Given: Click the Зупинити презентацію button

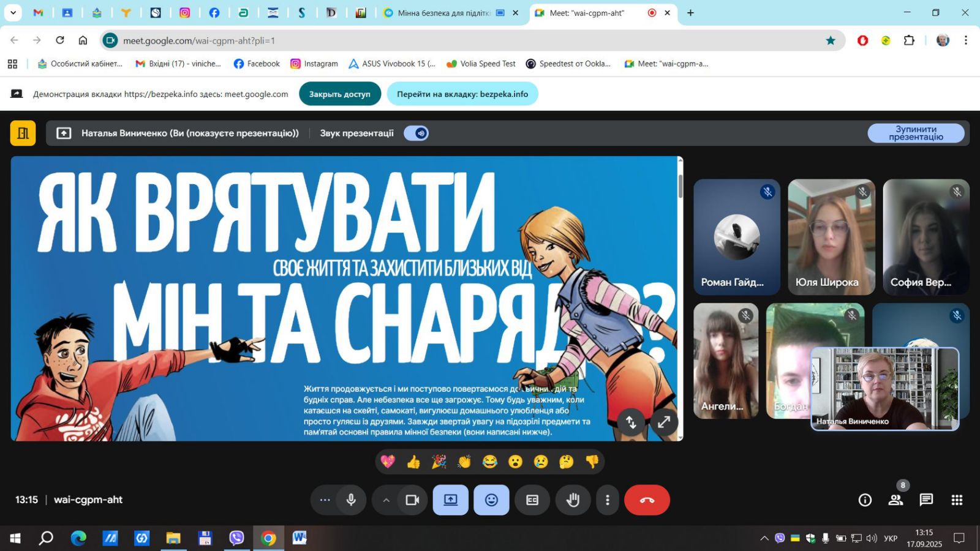Looking at the screenshot, I should click(916, 133).
